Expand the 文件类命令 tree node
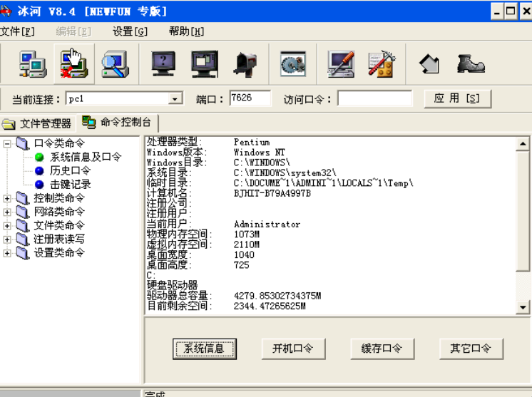 [7, 226]
